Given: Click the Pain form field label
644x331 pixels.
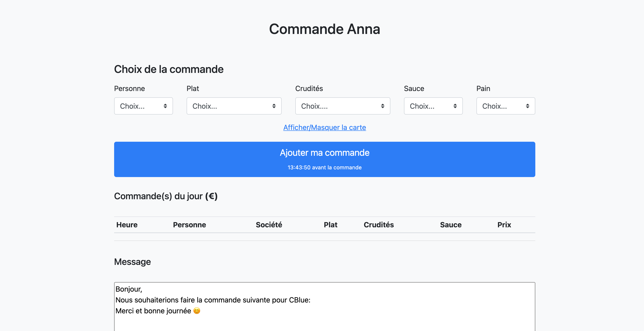Looking at the screenshot, I should [x=483, y=89].
